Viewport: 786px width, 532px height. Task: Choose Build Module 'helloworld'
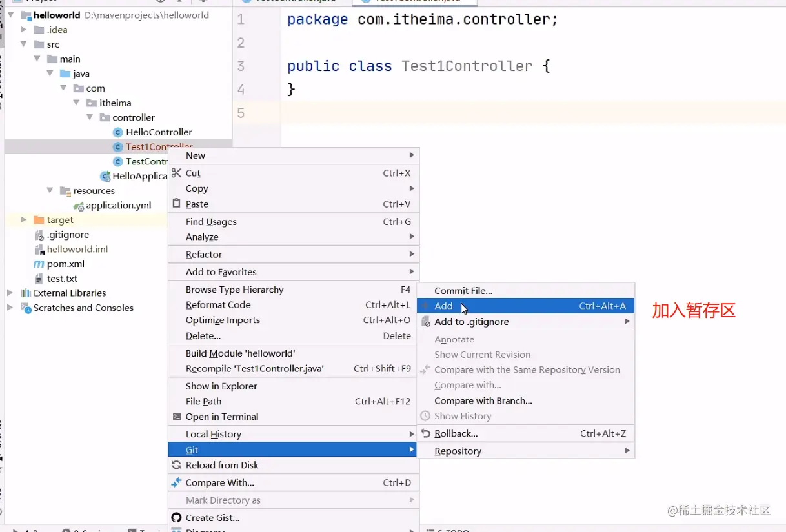tap(294, 353)
